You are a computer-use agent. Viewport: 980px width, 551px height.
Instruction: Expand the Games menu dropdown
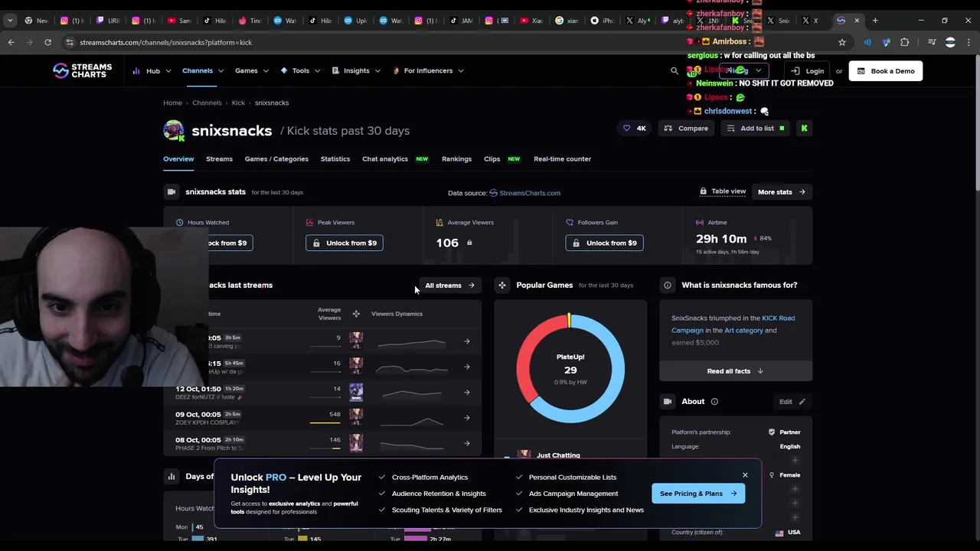click(x=252, y=70)
